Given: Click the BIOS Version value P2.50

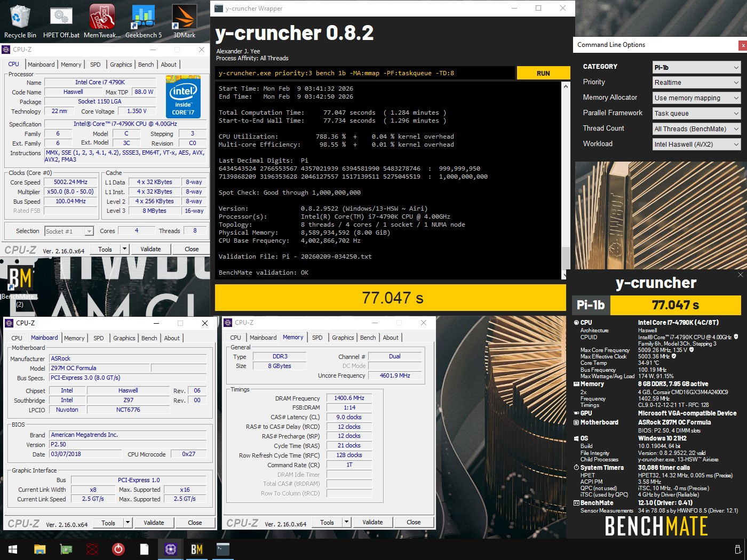Looking at the screenshot, I should pos(128,444).
